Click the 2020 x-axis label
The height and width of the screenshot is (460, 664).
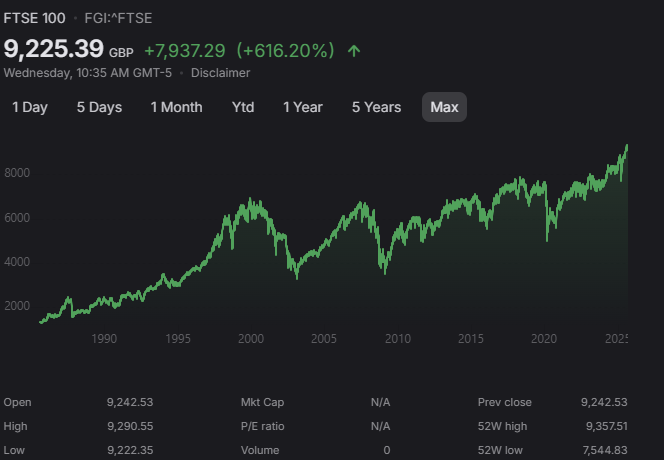click(544, 339)
